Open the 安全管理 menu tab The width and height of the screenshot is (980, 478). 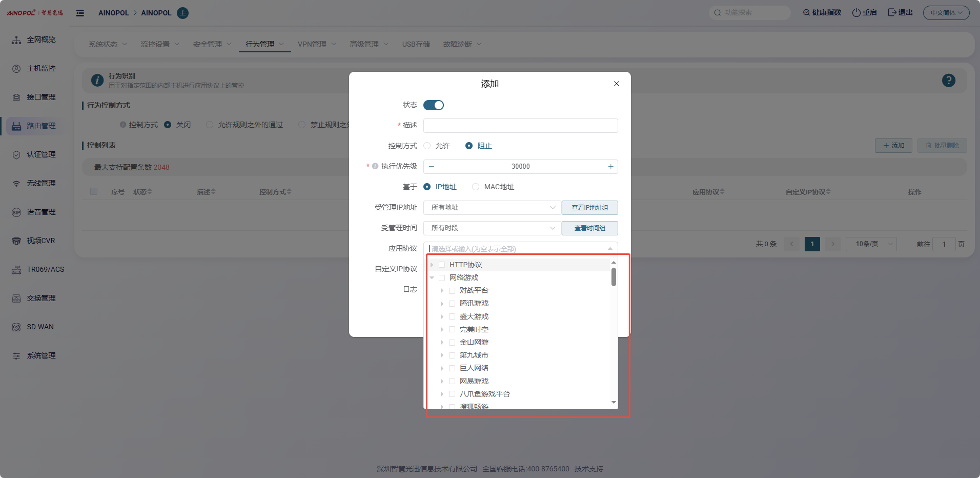coord(212,44)
